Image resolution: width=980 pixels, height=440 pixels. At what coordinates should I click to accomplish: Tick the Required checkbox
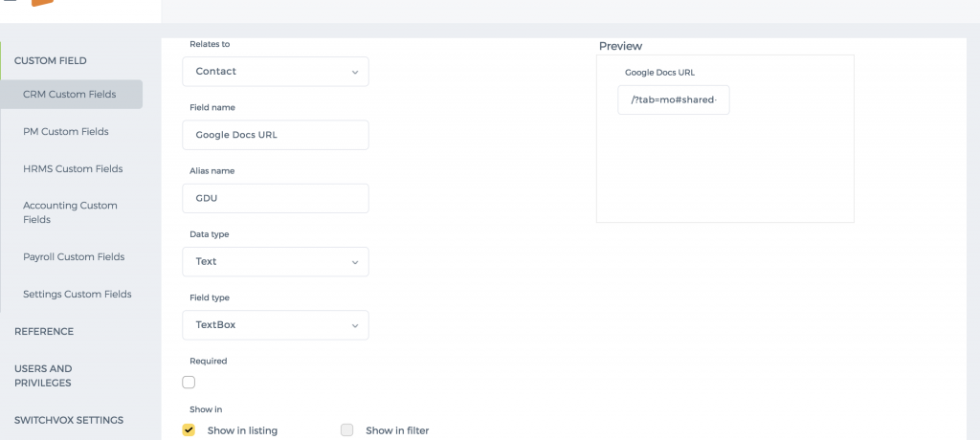click(x=189, y=382)
